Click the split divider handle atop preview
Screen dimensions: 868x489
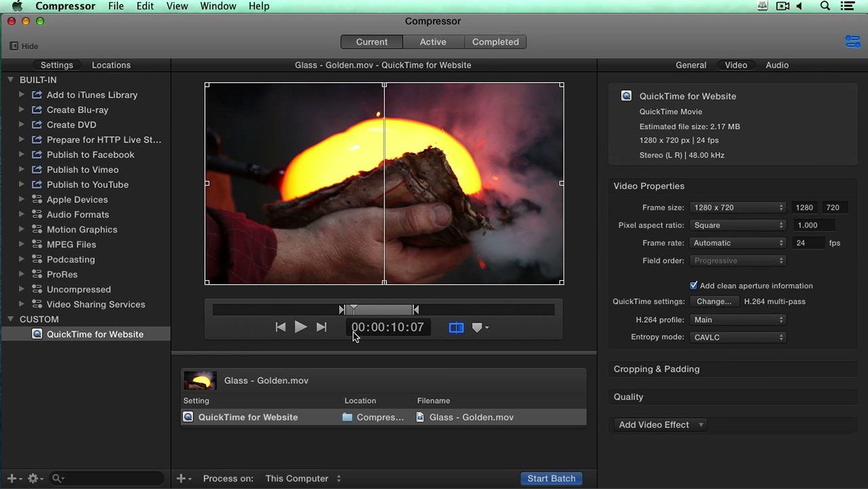(x=384, y=85)
